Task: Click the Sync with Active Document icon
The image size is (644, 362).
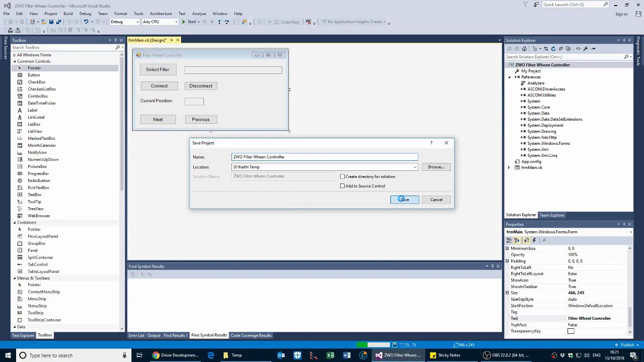Action: pos(546,49)
